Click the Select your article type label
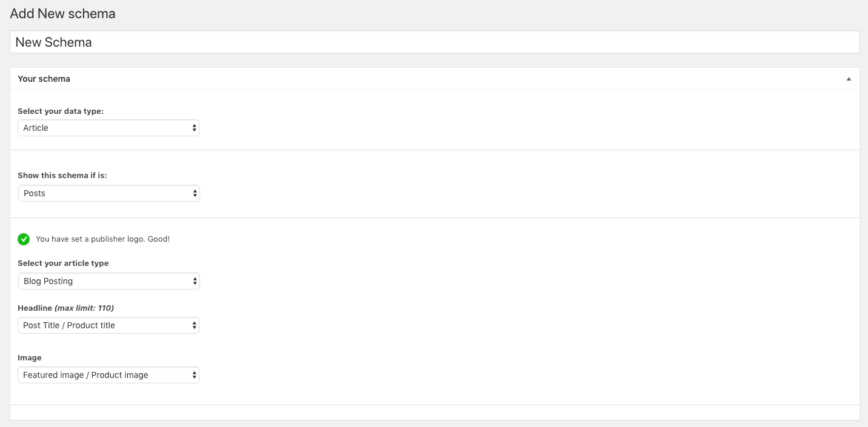This screenshot has width=868, height=427. 63,263
